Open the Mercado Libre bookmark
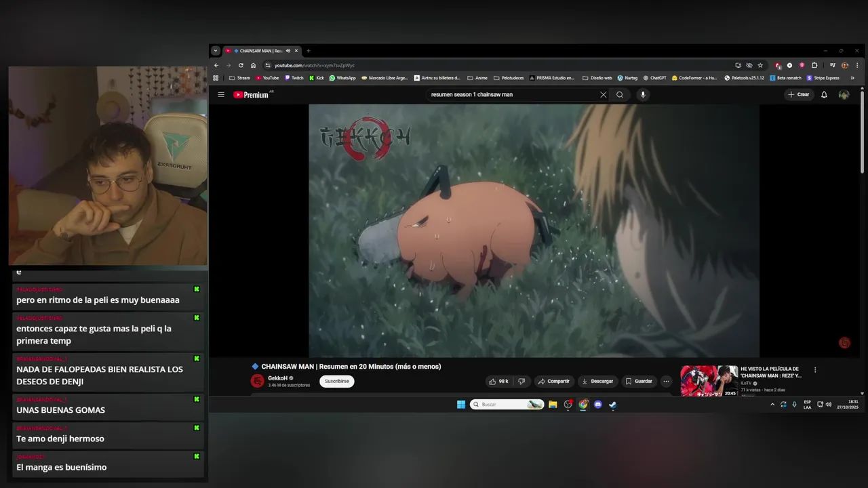Image resolution: width=868 pixels, height=488 pixels. [385, 78]
